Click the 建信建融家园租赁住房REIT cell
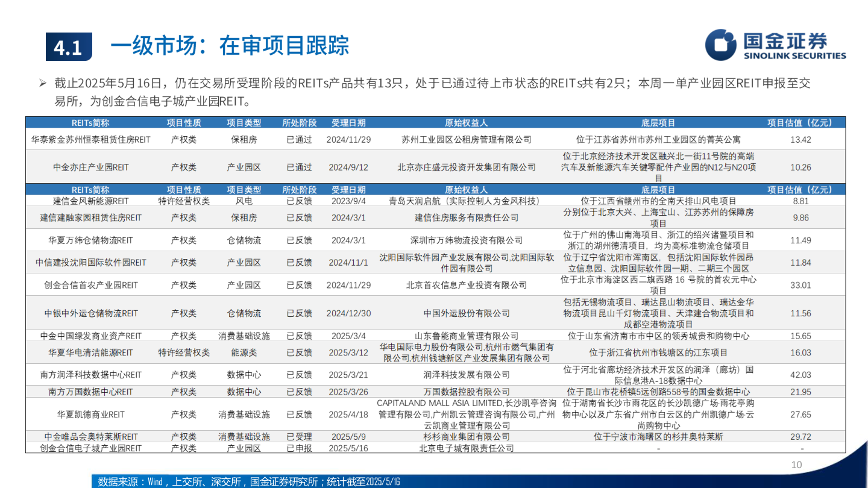868x488 pixels. [x=91, y=217]
